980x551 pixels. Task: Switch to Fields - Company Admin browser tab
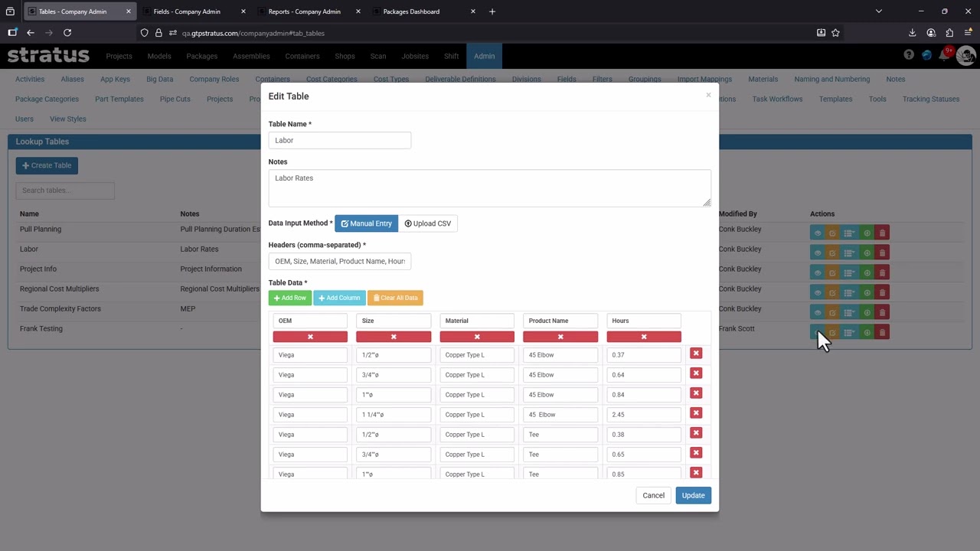click(x=194, y=11)
